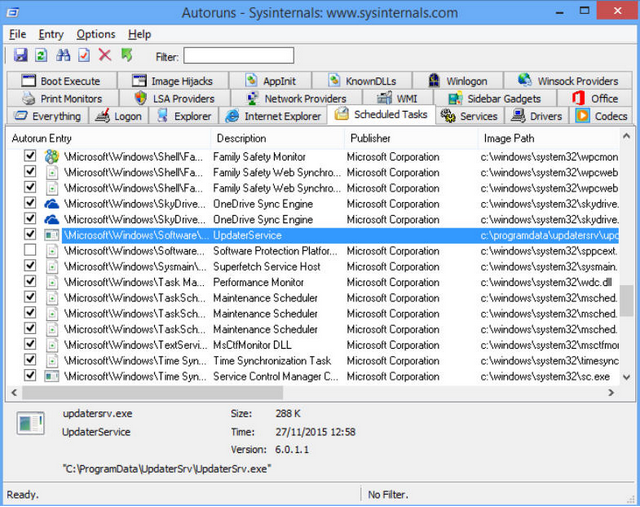Open the File menu

point(18,34)
